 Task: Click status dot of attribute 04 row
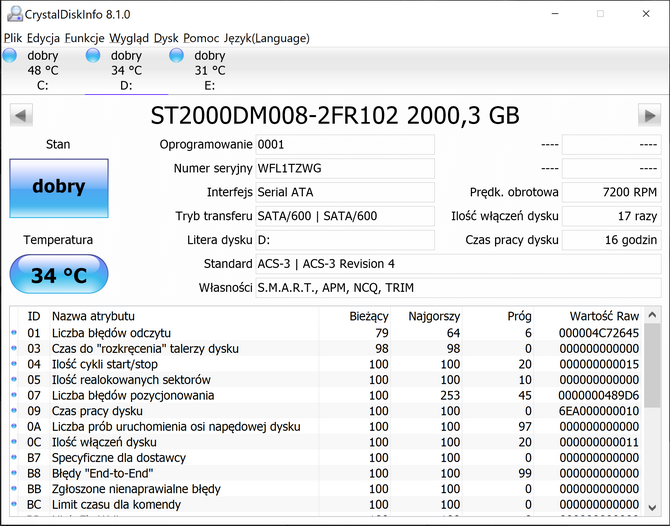point(14,364)
